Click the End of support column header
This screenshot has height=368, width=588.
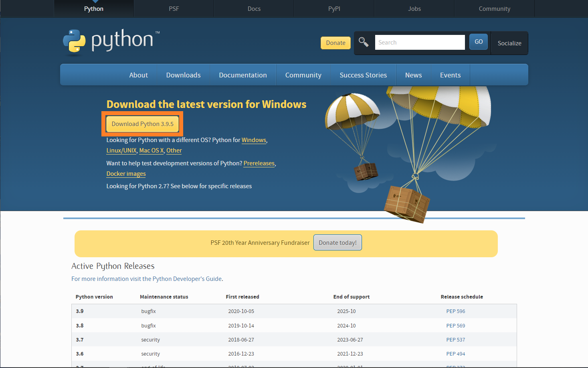coord(352,297)
